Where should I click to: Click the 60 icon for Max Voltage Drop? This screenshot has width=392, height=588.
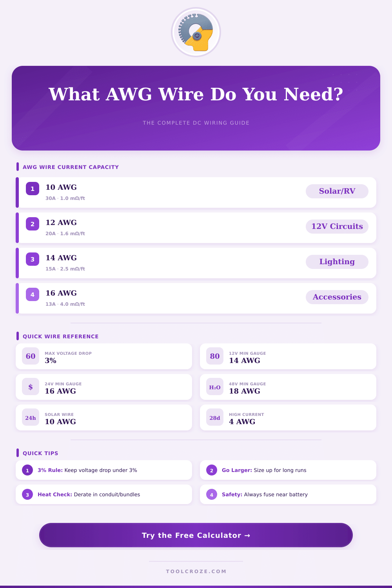tap(31, 356)
